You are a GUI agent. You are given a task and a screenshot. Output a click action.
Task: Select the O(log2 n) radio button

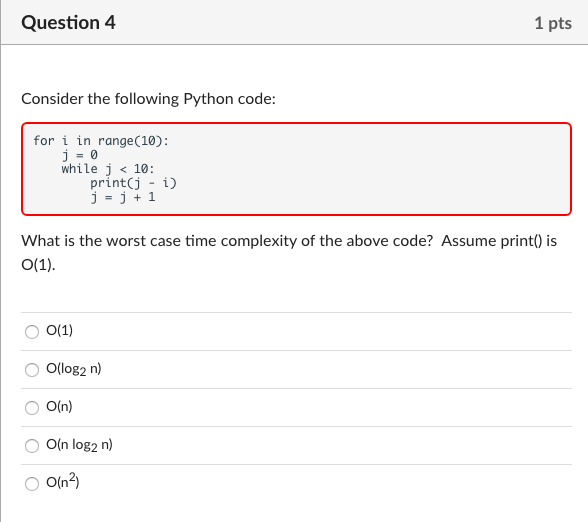tap(32, 369)
